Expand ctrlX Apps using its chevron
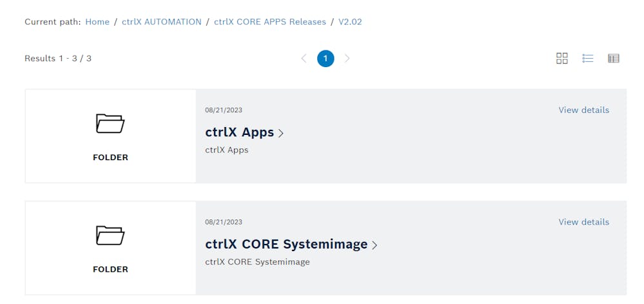644x304 pixels. coord(281,134)
